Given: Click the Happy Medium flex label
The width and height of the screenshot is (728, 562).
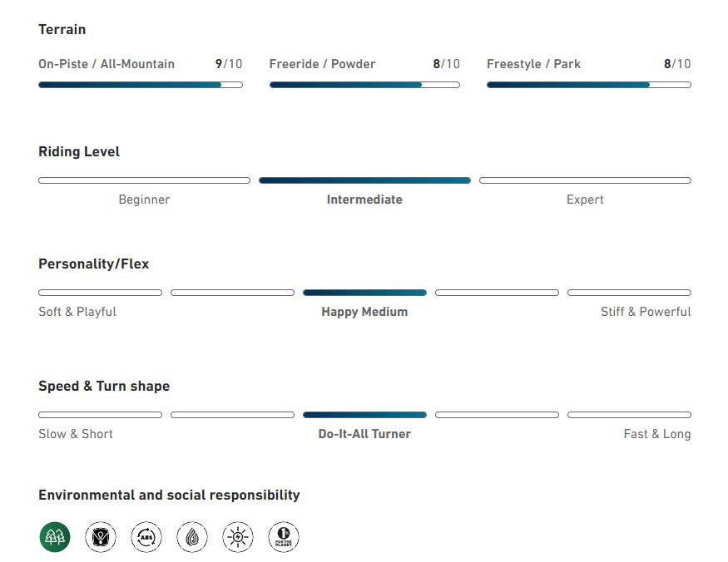Looking at the screenshot, I should pos(364,312).
